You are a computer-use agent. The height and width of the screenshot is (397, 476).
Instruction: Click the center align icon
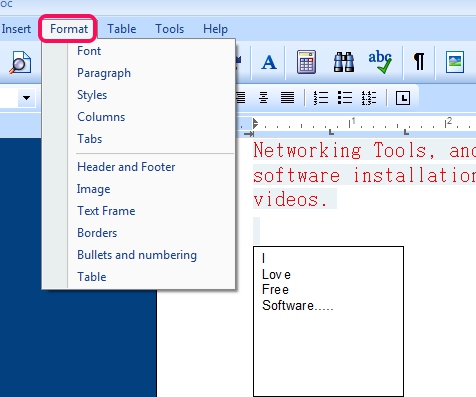(263, 98)
